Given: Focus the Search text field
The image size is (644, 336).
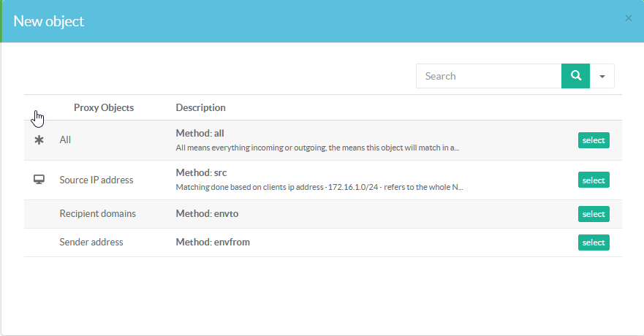Looking at the screenshot, I should 488,76.
